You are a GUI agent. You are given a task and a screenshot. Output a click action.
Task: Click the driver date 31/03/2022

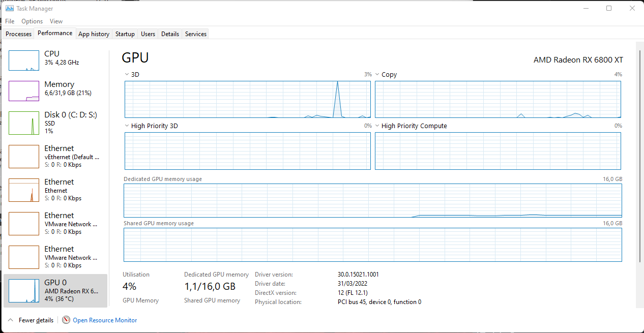click(x=353, y=284)
